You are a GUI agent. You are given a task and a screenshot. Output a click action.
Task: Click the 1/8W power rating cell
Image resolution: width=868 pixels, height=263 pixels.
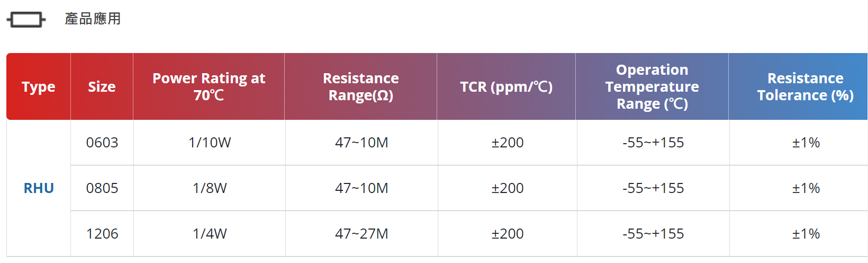click(210, 188)
